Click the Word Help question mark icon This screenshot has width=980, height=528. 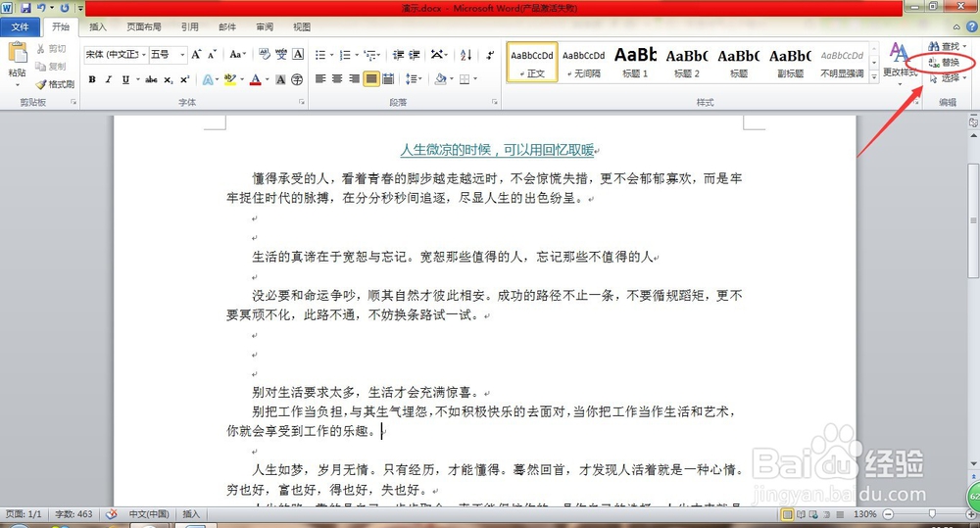(x=972, y=26)
